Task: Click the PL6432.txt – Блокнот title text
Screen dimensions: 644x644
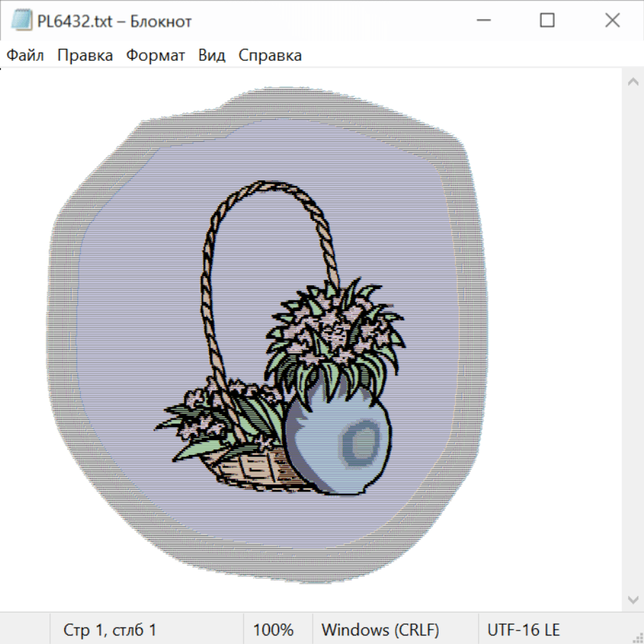Action: pyautogui.click(x=114, y=21)
